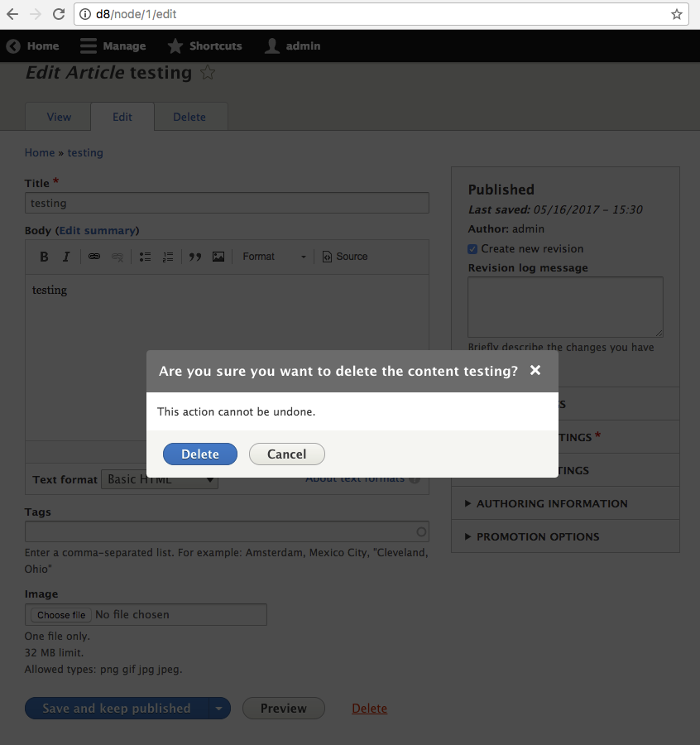Viewport: 700px width, 745px height.
Task: Apply bold formatting in the body editor
Action: tap(44, 257)
